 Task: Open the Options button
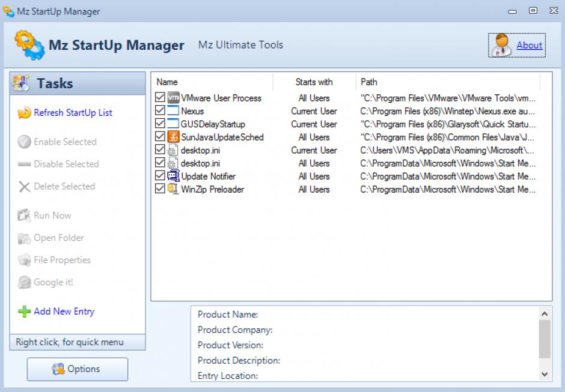[x=78, y=369]
